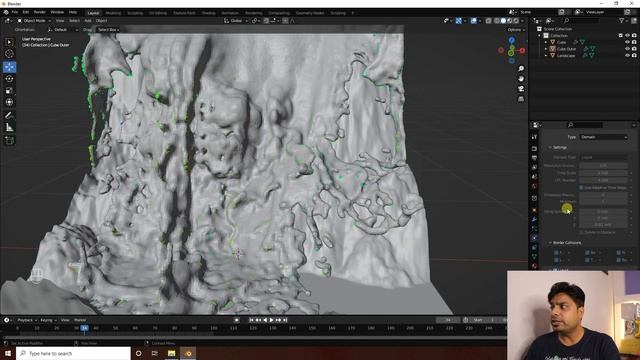
Task: Open the viewport Add menu
Action: (x=88, y=20)
